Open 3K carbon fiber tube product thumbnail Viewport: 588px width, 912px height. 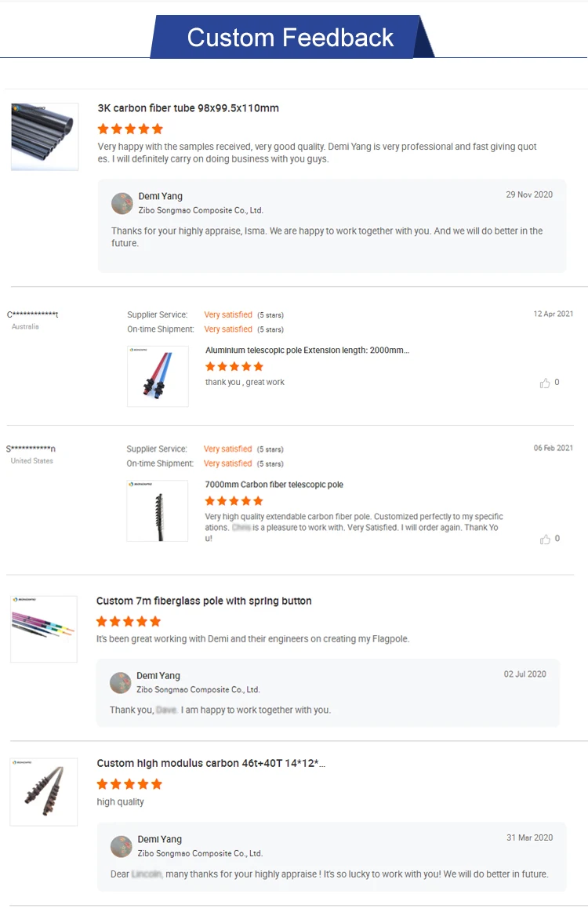45,136
